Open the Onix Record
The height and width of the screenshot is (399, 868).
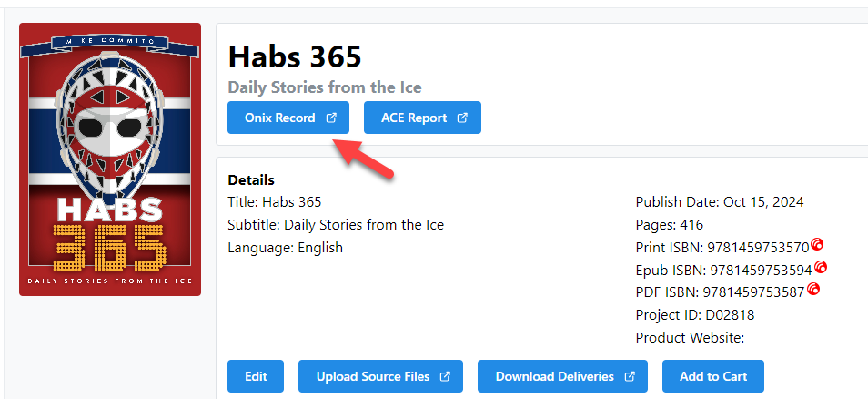[x=280, y=118]
